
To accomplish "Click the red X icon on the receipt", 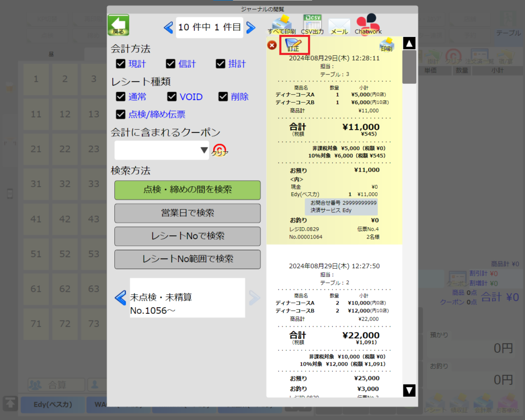I will [x=272, y=45].
